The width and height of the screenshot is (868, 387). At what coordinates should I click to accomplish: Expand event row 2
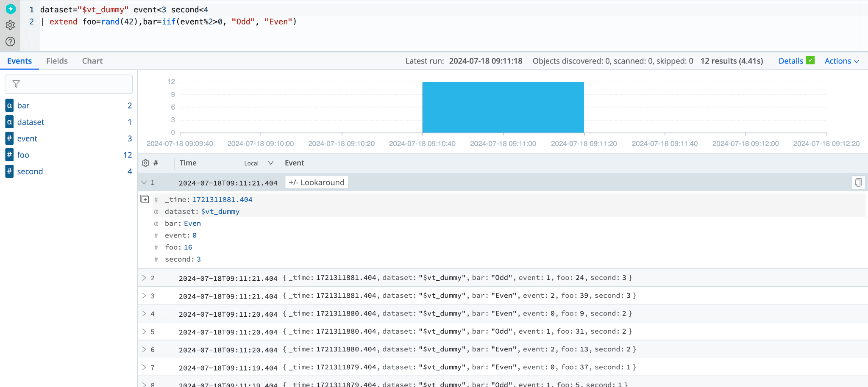point(144,278)
